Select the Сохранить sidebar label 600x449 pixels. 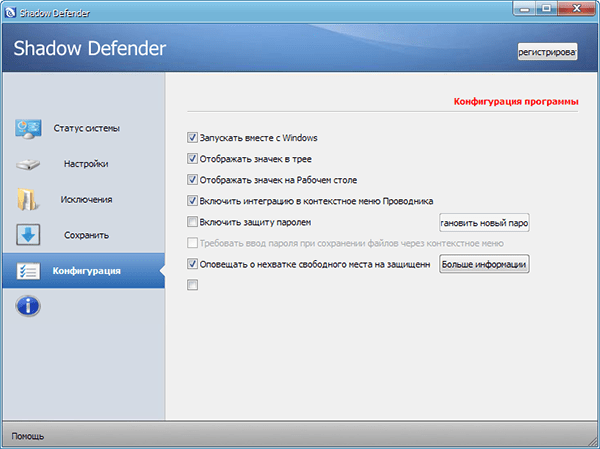click(x=86, y=235)
